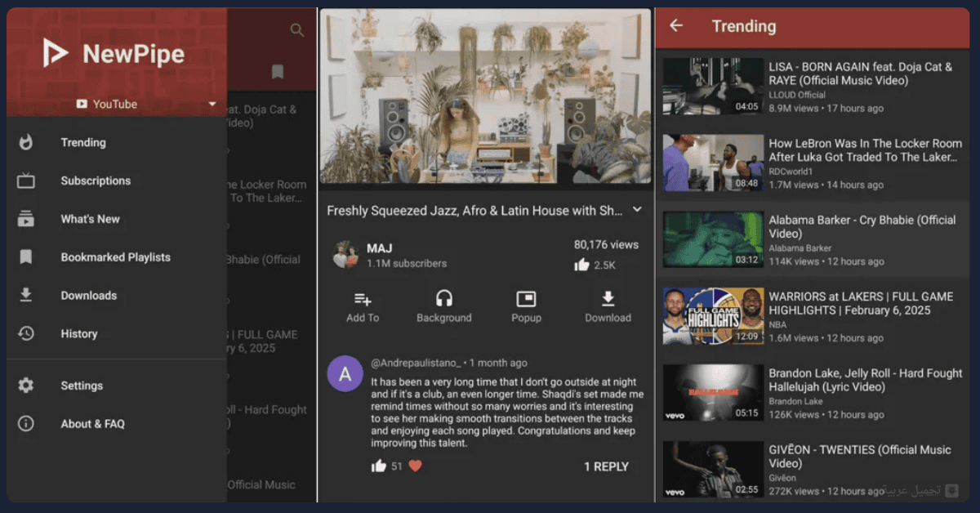Open GIVĒON - TWENTIES video thumbnail

(713, 470)
